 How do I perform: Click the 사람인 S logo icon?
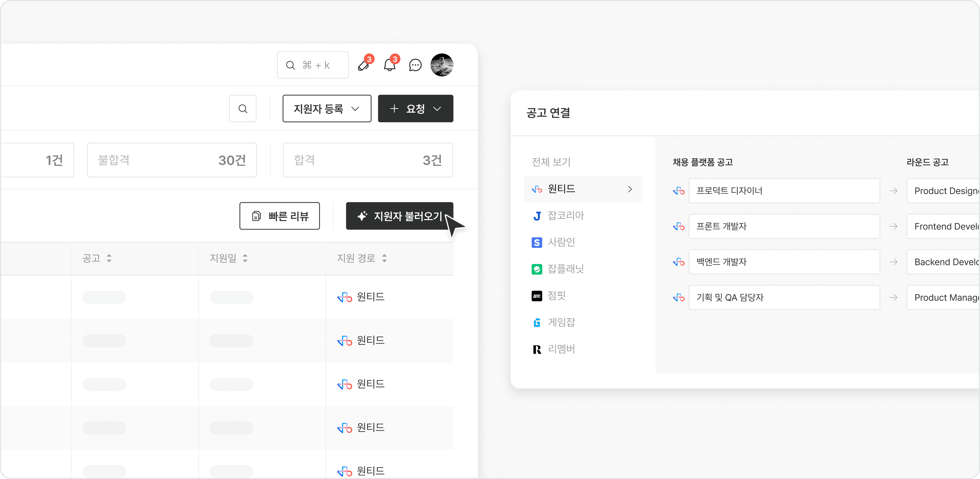pos(537,243)
